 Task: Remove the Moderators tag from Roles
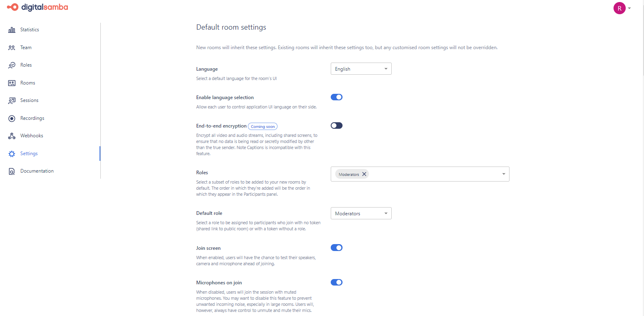[364, 174]
